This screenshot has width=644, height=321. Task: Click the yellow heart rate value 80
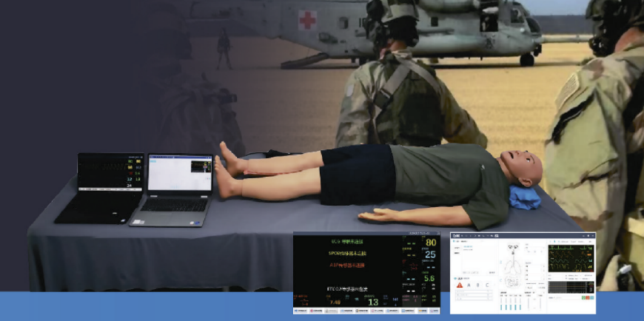tap(430, 242)
